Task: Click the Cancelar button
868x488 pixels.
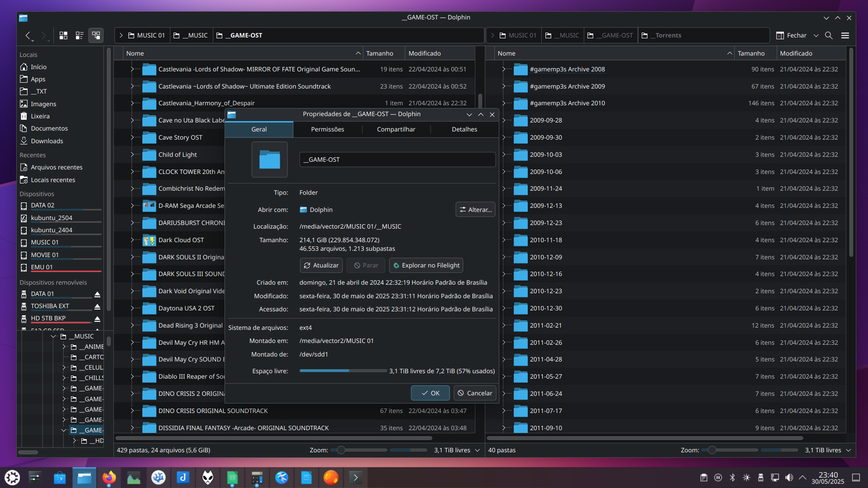Action: (475, 393)
